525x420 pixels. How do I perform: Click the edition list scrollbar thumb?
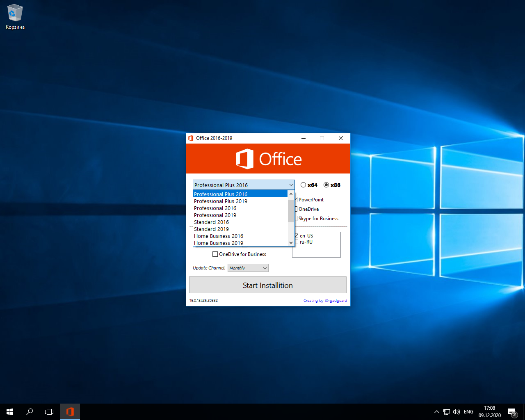291,211
